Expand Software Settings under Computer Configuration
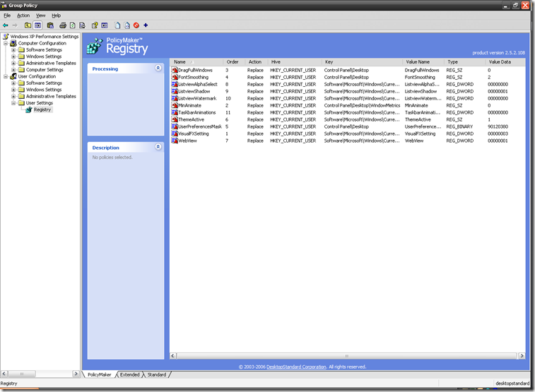Screen dimensions: 535x392 click(x=13, y=49)
